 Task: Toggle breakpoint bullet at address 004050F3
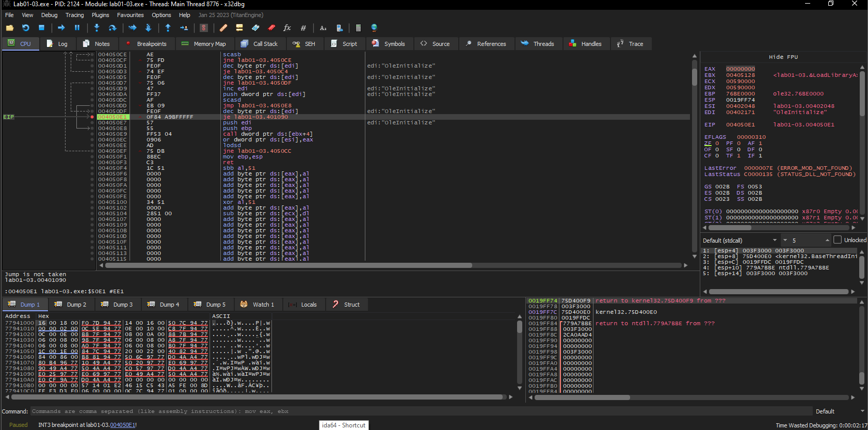92,162
